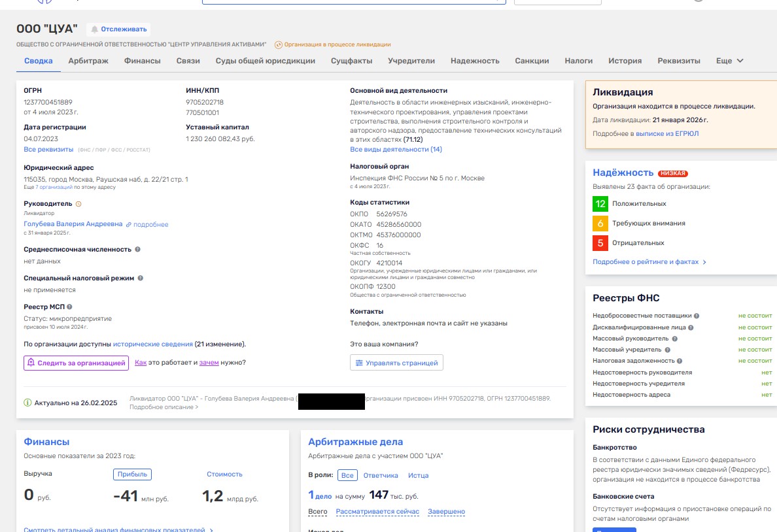Click the orange 6 attention facts badge
The width and height of the screenshot is (777, 532).
coord(600,224)
